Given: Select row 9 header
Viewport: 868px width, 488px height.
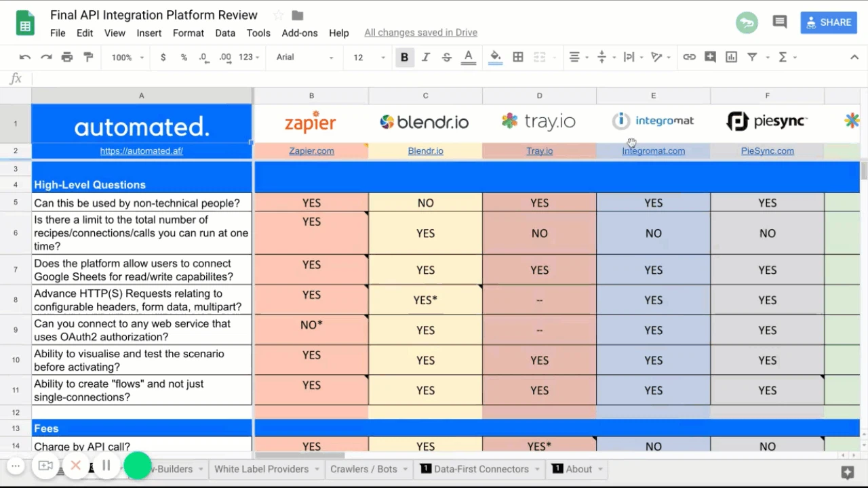Looking at the screenshot, I should tap(16, 330).
